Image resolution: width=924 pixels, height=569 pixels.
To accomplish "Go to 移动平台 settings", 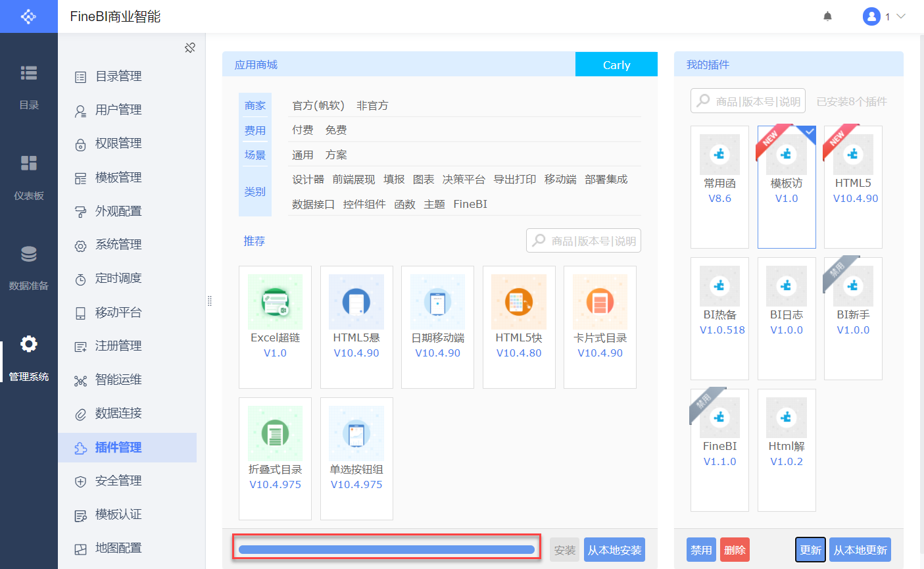I will 127,312.
